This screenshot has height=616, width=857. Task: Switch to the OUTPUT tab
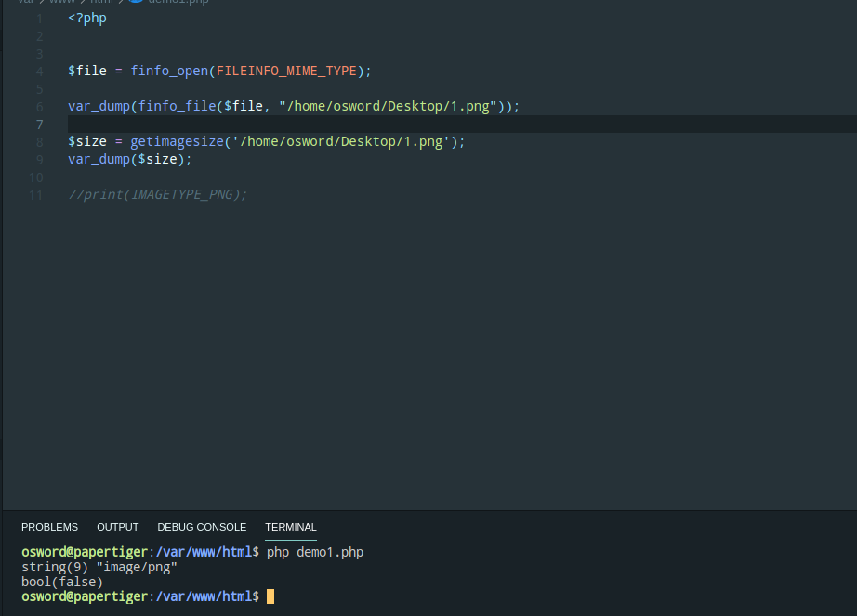[x=117, y=527]
